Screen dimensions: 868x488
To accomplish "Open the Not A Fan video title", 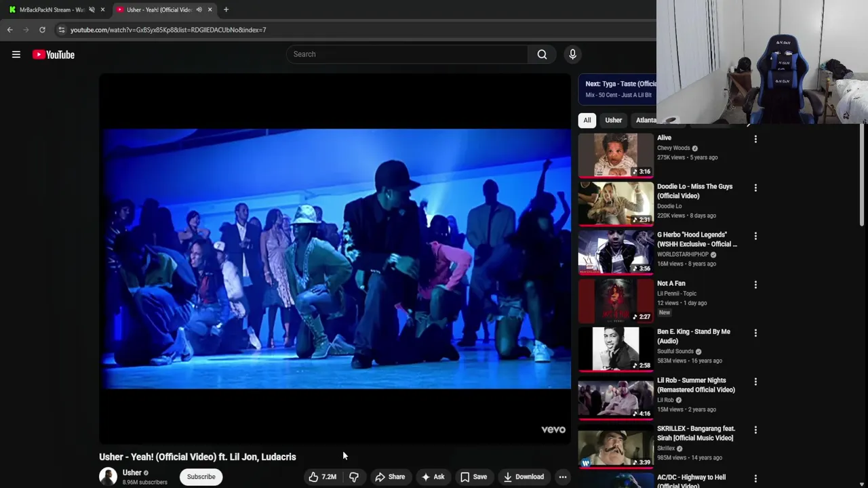I will click(x=671, y=283).
